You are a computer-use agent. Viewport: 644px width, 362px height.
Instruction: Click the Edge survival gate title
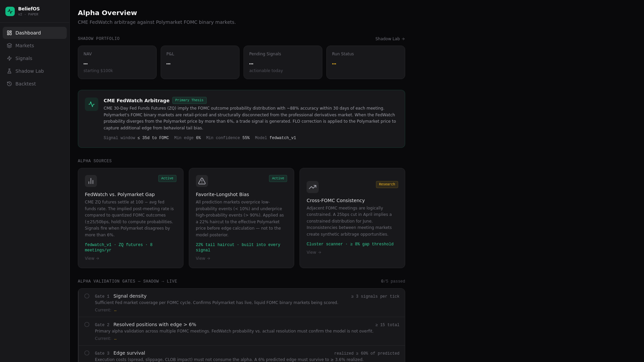tap(129, 353)
